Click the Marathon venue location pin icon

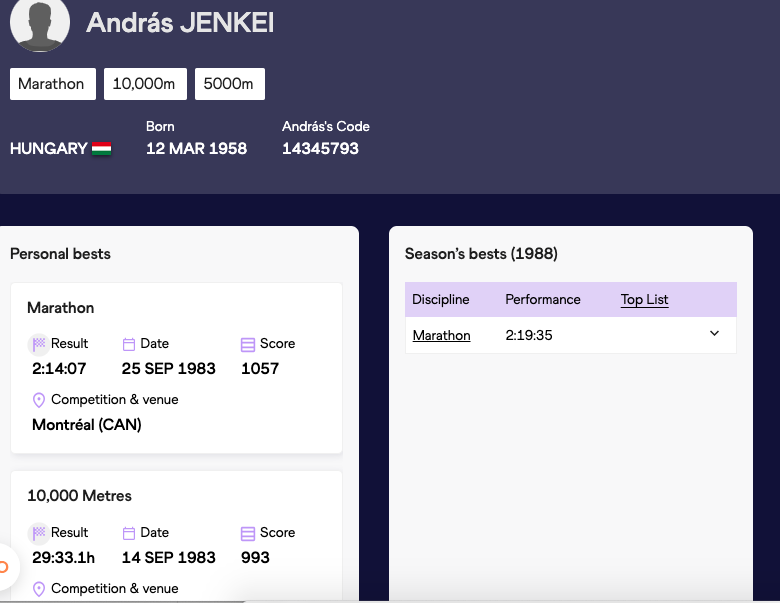(x=39, y=400)
